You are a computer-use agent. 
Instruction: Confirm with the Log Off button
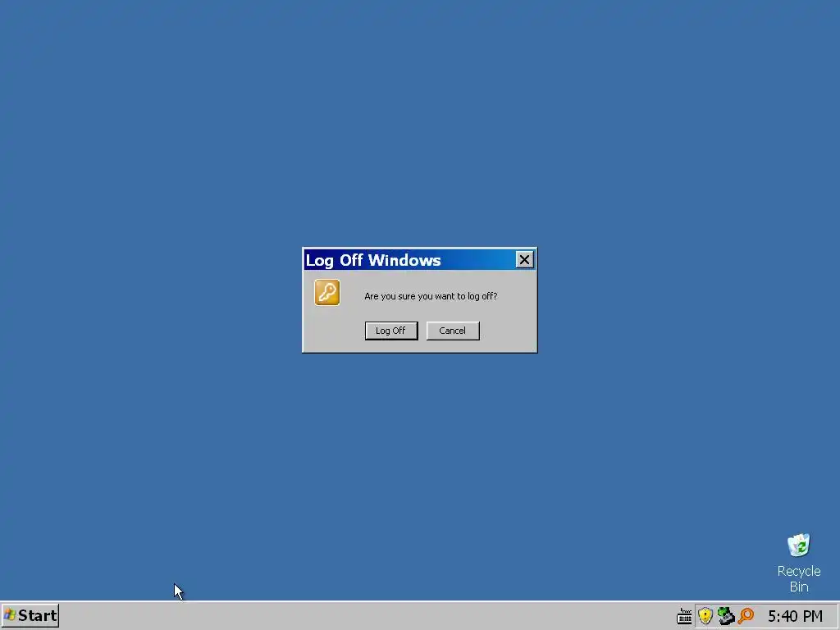coord(391,331)
